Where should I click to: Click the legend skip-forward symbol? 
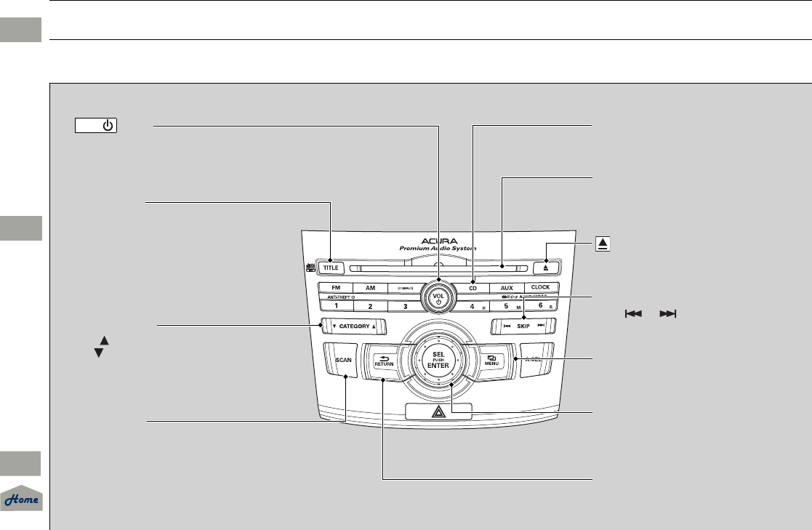point(668,313)
